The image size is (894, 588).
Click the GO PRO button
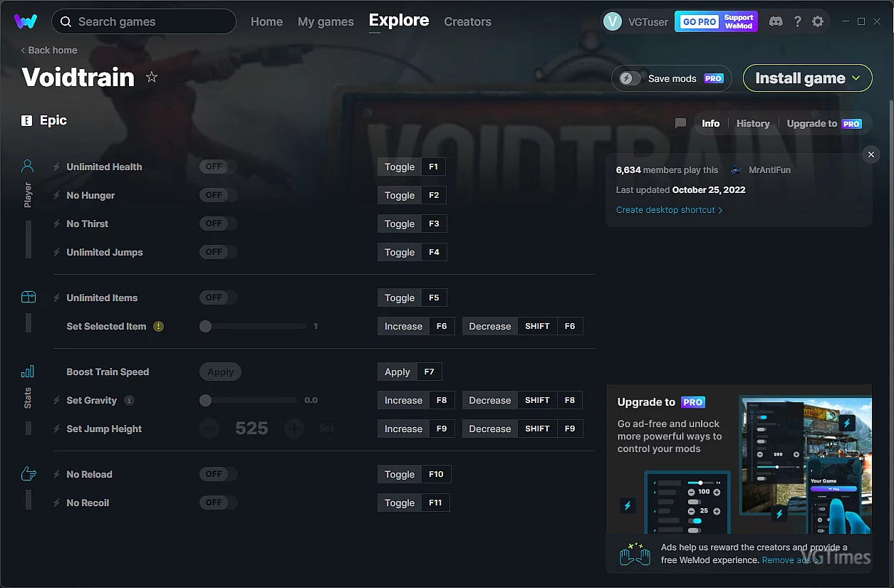(x=700, y=21)
